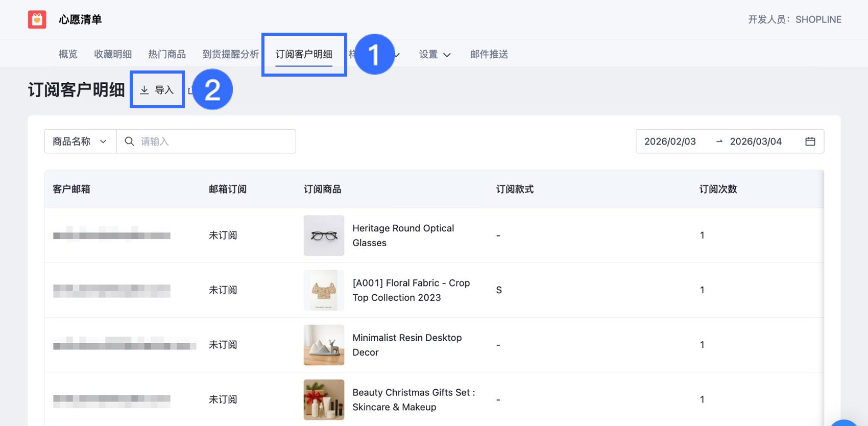Click the Minimalist Resin Desktop Decor thumbnail
This screenshot has height=426, width=868.
pyautogui.click(x=324, y=345)
